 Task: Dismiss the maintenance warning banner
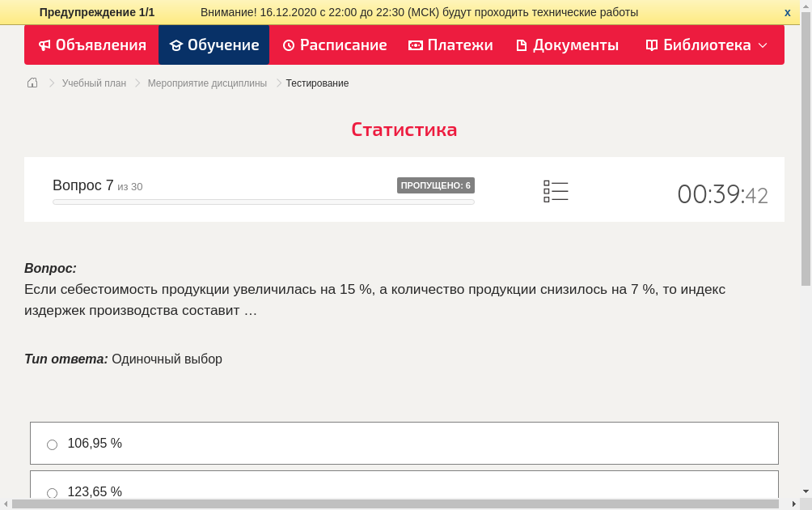786,12
